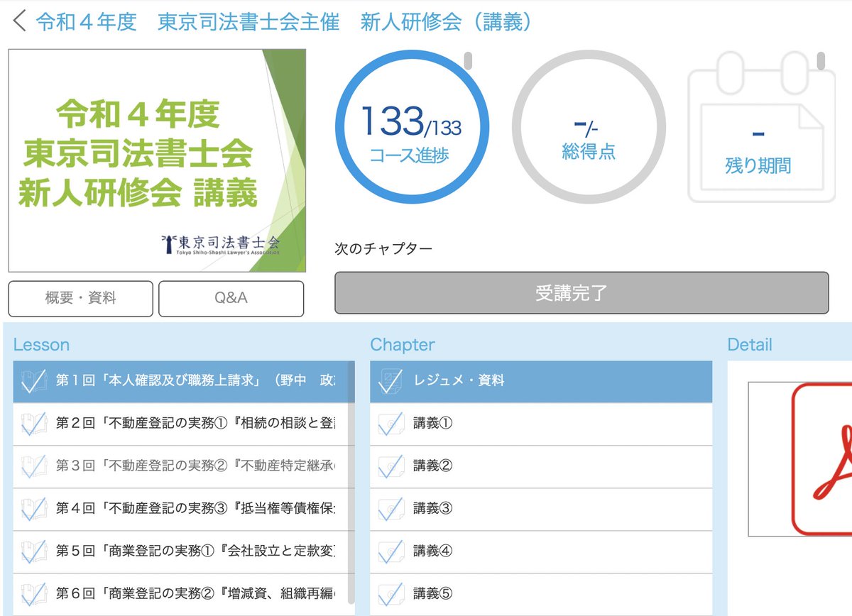852x616 pixels.
Task: Click the book checkmark icon for 第３回
Action: [33, 466]
